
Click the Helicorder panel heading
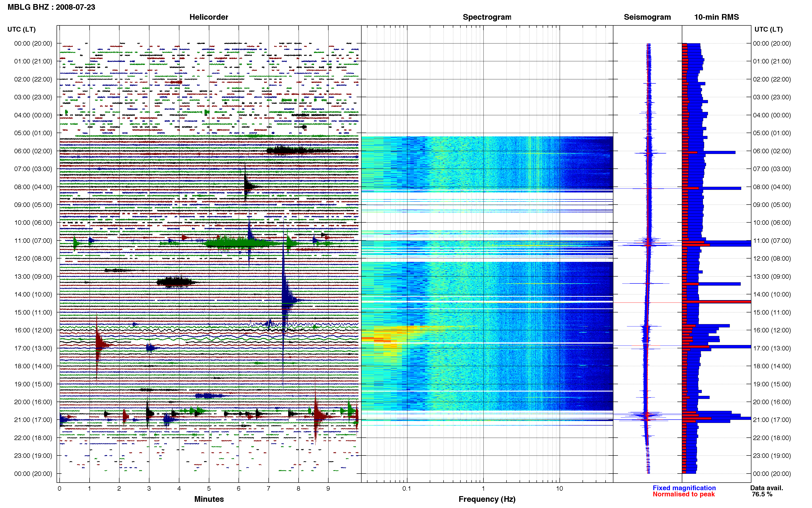209,17
